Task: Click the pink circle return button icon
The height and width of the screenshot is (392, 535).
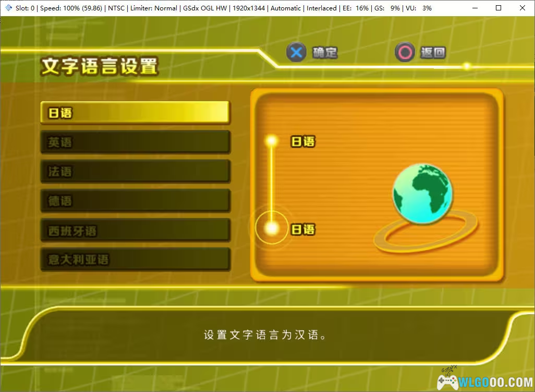Action: [x=404, y=53]
